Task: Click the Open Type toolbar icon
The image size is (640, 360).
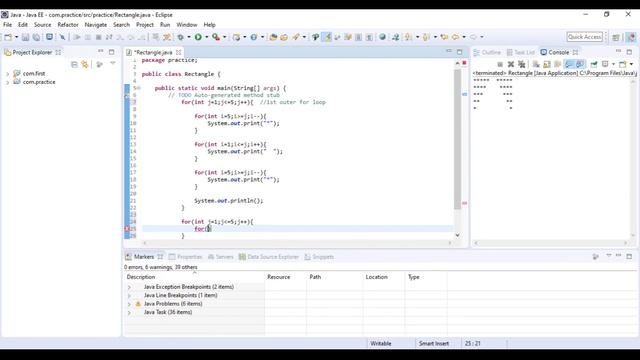Action: point(273,37)
